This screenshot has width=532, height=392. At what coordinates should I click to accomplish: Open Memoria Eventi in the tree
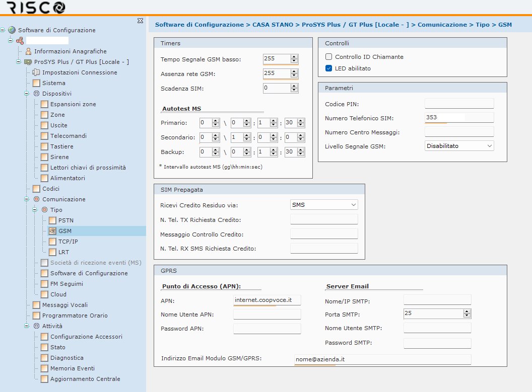point(72,368)
